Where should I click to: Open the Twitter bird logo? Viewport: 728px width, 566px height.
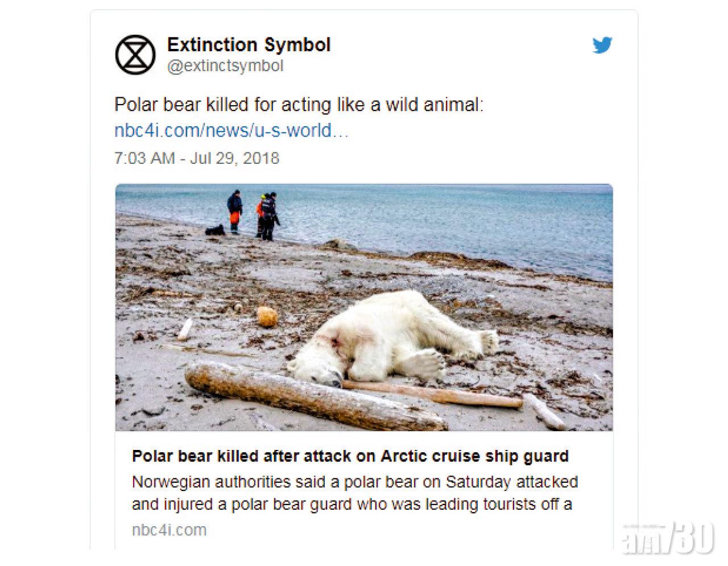[x=602, y=46]
